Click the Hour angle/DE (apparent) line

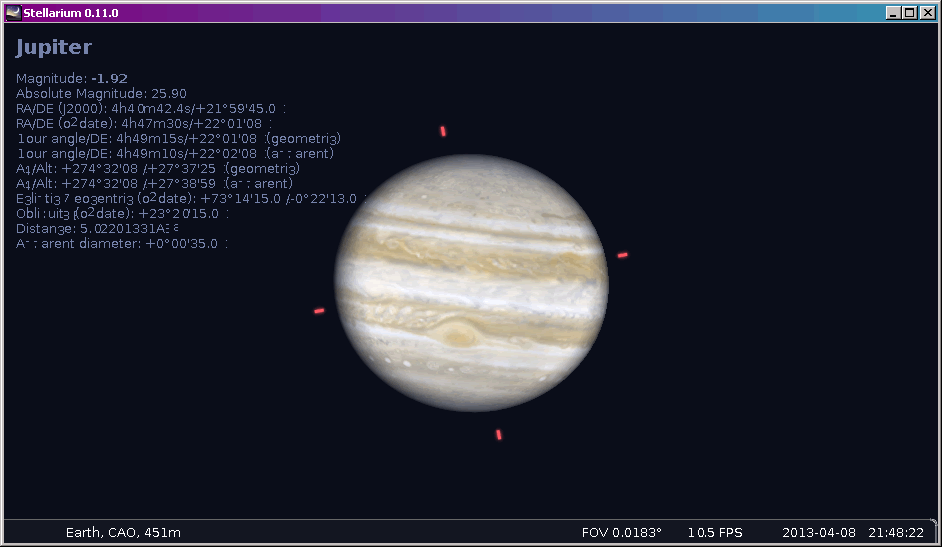pyautogui.click(x=175, y=154)
